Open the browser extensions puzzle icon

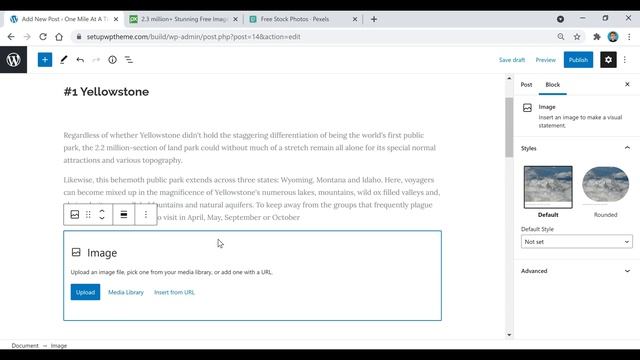point(597,37)
